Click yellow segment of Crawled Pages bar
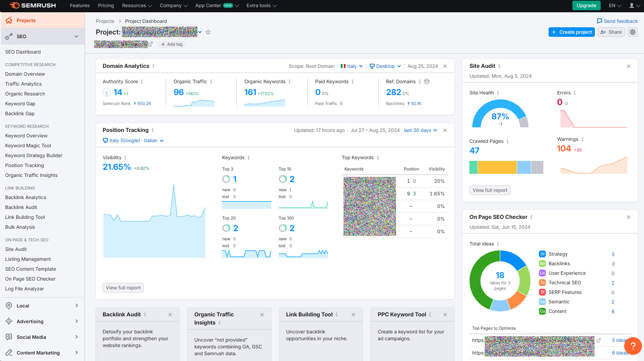644x361 pixels. pyautogui.click(x=497, y=167)
